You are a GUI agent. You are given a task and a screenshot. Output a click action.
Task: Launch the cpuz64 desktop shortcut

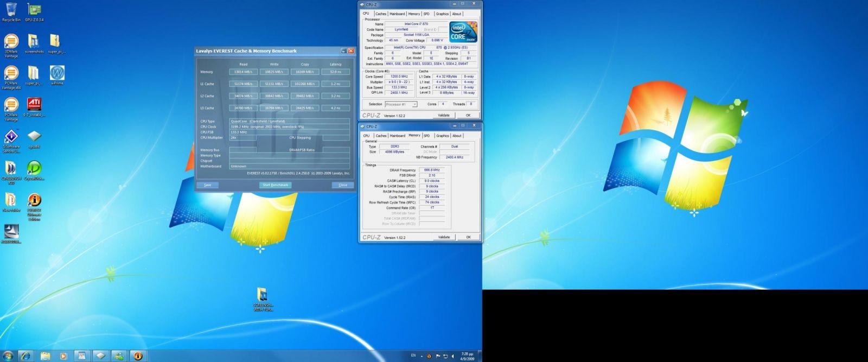pyautogui.click(x=34, y=139)
